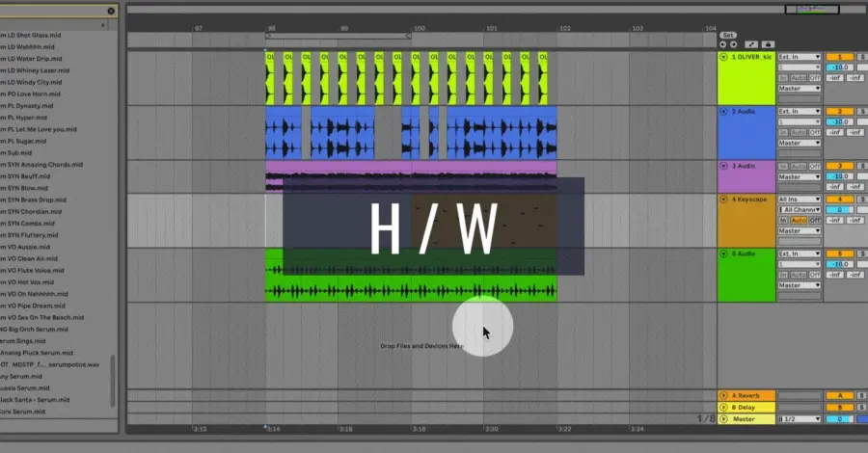868x453 pixels.
Task: Click the browser list vertical scrollbar
Action: 113,381
